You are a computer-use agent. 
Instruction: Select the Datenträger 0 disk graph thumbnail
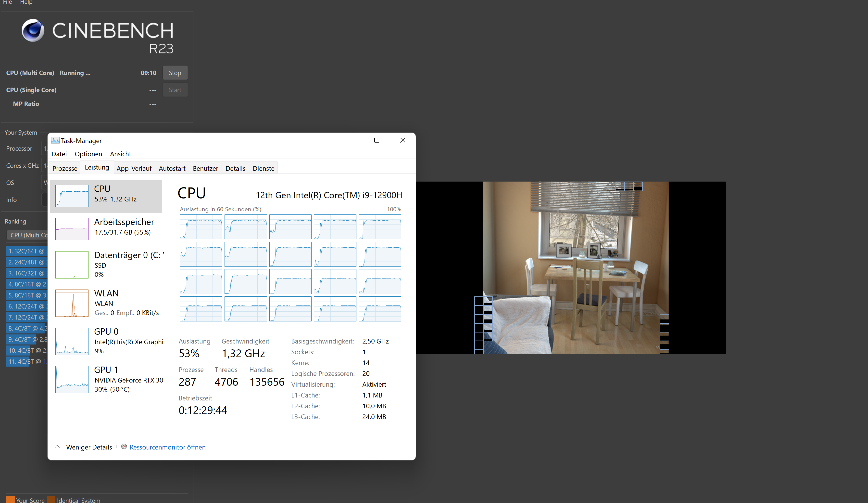72,265
